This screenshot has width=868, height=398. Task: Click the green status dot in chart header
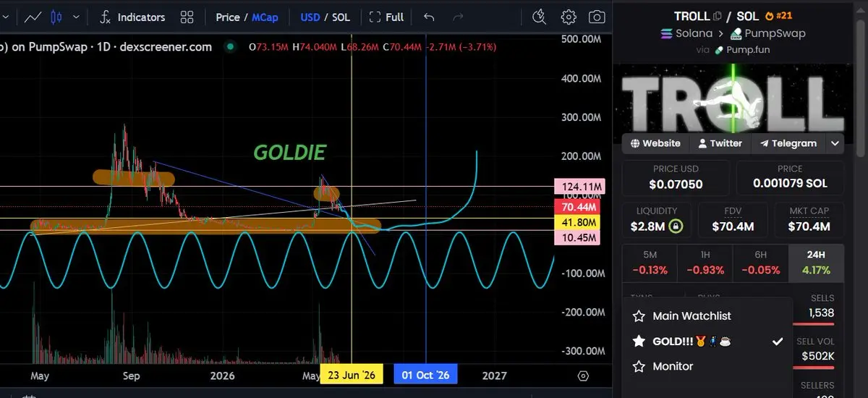click(231, 47)
